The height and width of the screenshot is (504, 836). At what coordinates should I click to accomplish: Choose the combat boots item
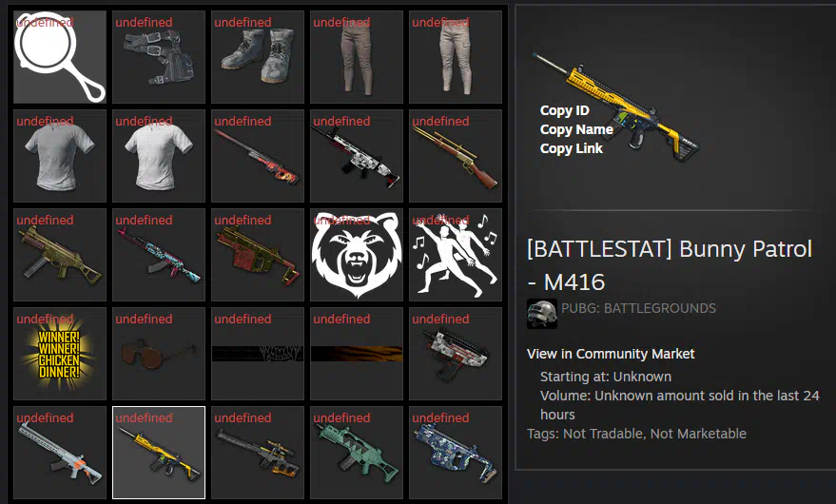click(x=258, y=57)
